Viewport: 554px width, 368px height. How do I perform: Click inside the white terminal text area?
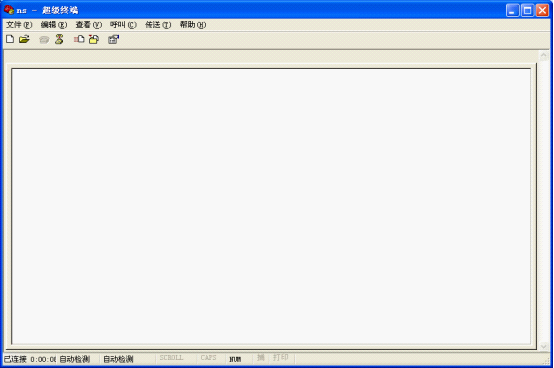point(271,206)
